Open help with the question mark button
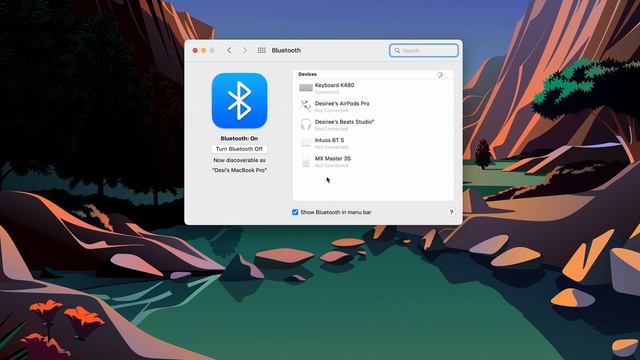 point(451,212)
